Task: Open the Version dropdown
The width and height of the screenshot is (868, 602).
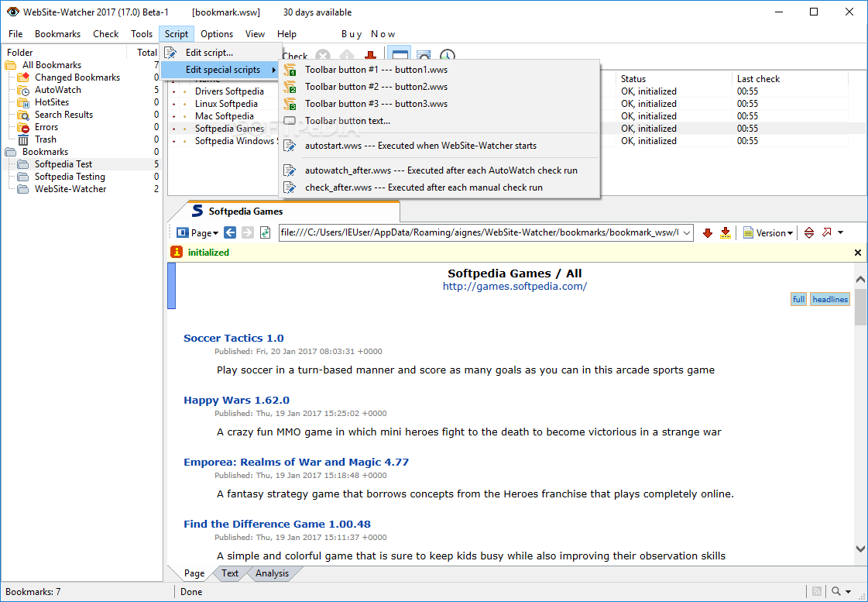Action: point(768,233)
